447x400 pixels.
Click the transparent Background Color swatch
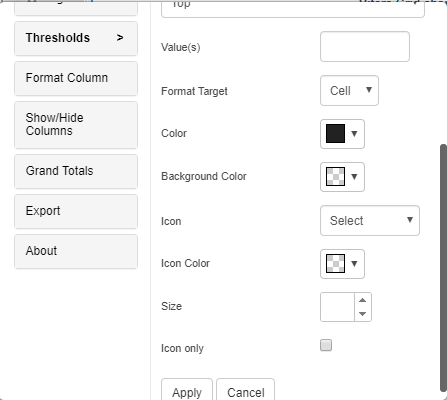coord(335,177)
